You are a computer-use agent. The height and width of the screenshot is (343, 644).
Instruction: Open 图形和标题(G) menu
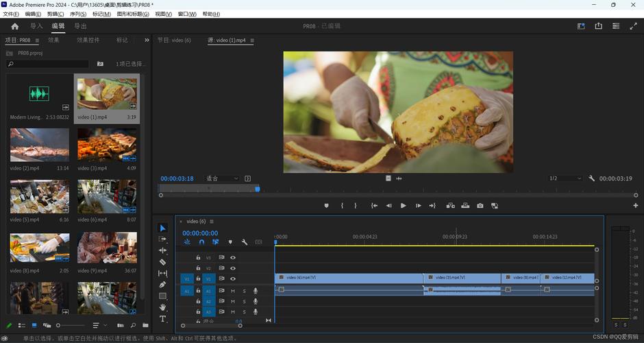click(133, 14)
